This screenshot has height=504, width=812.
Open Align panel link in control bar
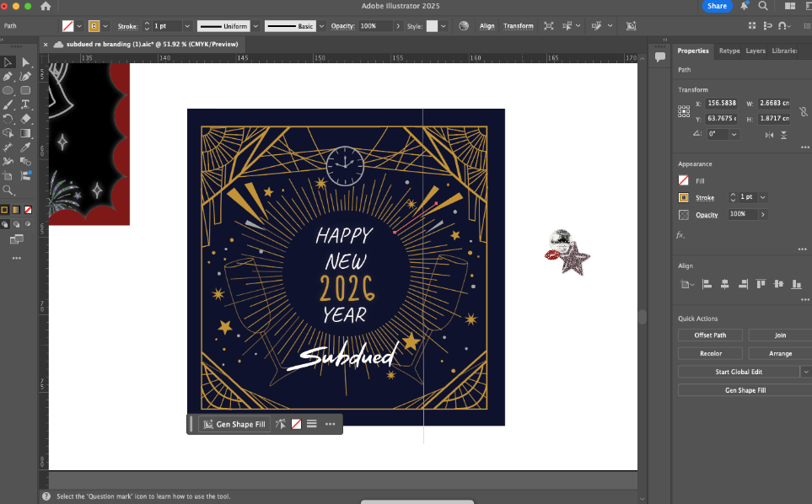point(487,26)
